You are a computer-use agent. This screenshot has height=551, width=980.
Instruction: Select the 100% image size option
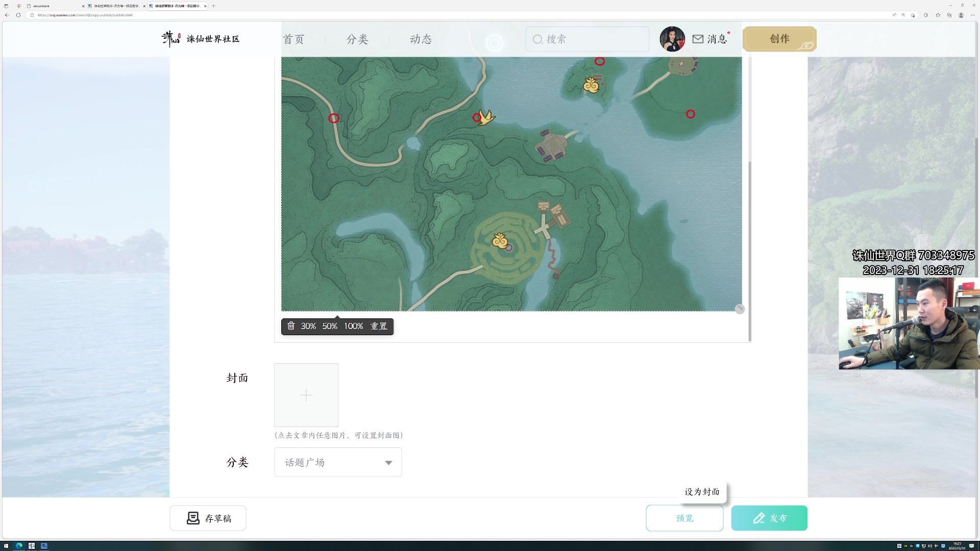(x=353, y=326)
